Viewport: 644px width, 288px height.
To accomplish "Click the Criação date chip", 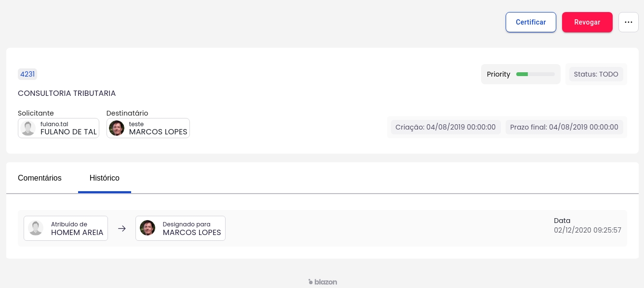I will [x=445, y=127].
